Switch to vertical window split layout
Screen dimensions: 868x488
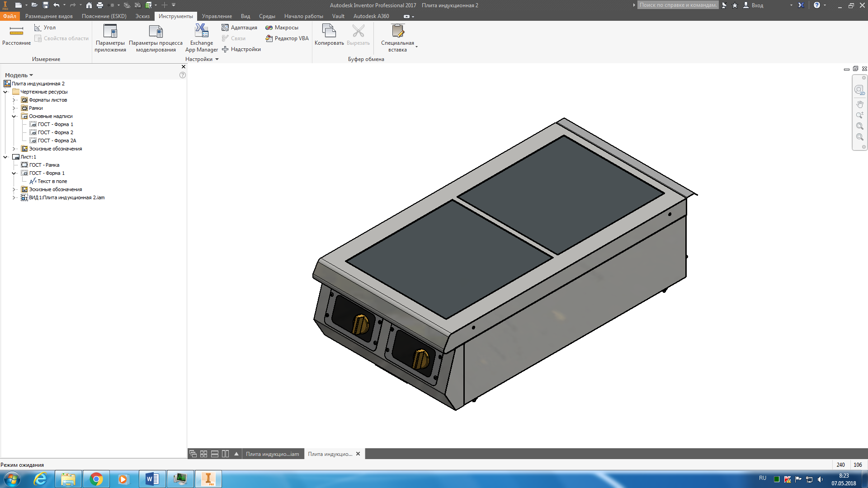225,454
